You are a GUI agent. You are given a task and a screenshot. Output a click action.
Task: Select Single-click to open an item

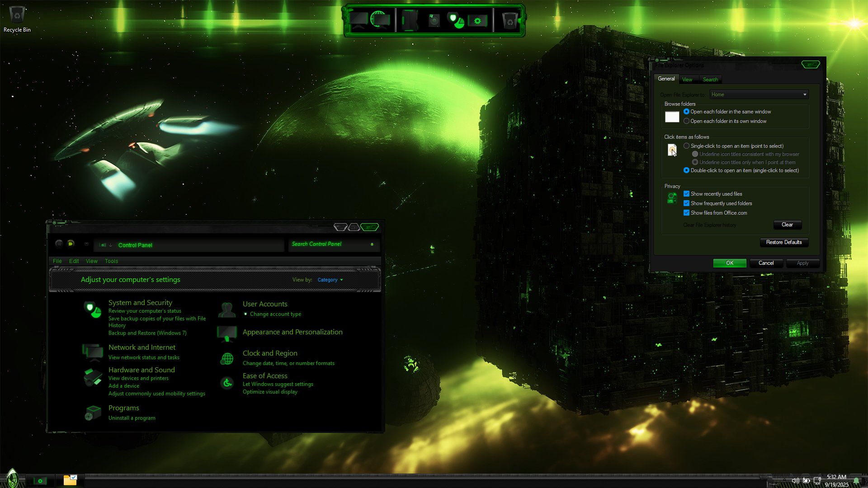point(686,146)
